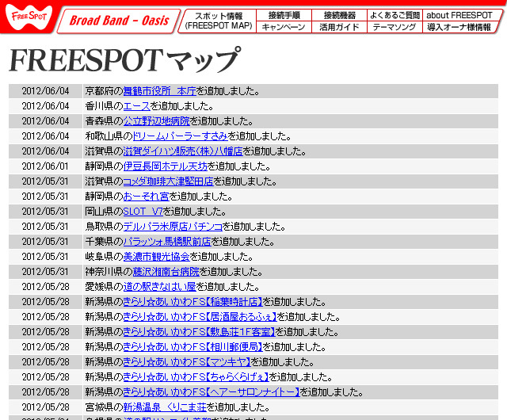The height and width of the screenshot is (420, 507).
Task: Click date cell in the 舞鶴市役所 row
Action: click(x=46, y=91)
